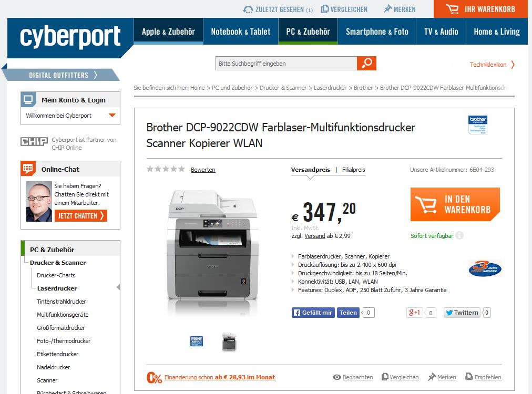This screenshot has height=394, width=532.
Task: Click the 3 Jahre Garantie badge
Action: pos(485,268)
